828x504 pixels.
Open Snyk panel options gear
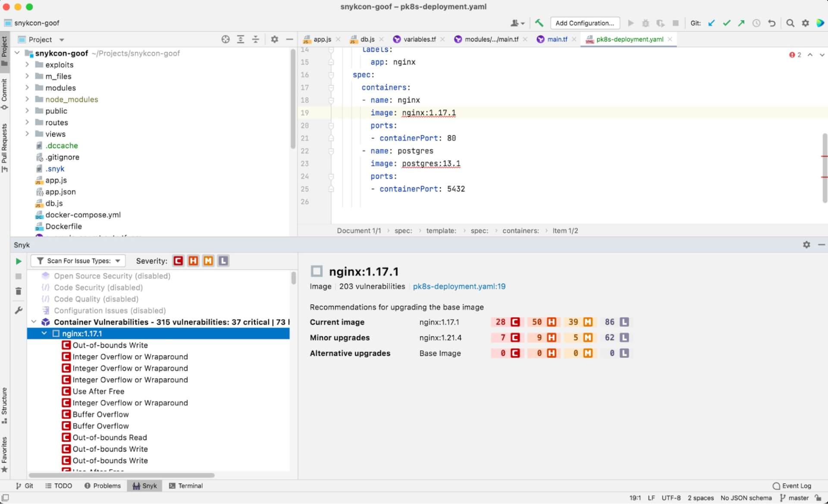coord(806,245)
